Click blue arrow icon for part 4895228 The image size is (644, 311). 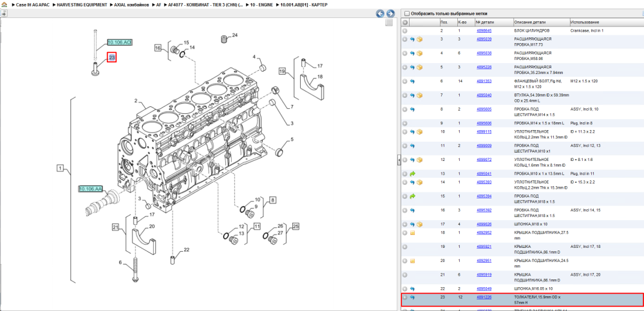click(412, 68)
